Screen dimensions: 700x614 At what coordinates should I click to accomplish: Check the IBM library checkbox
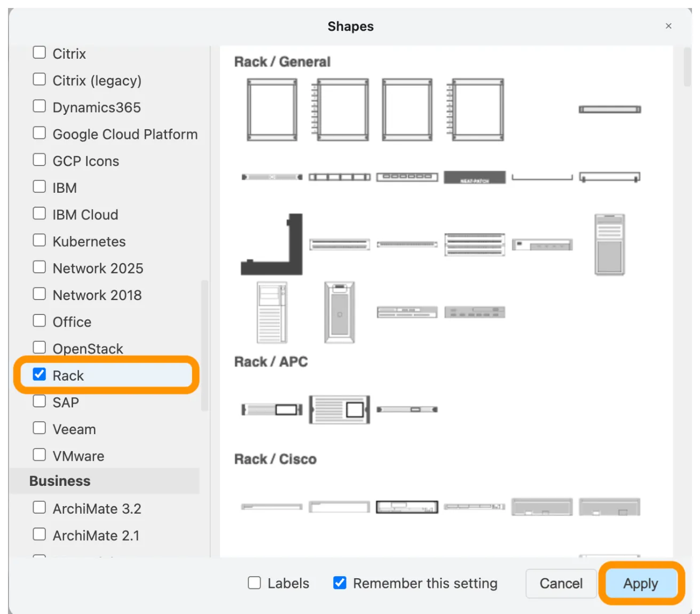tap(40, 186)
